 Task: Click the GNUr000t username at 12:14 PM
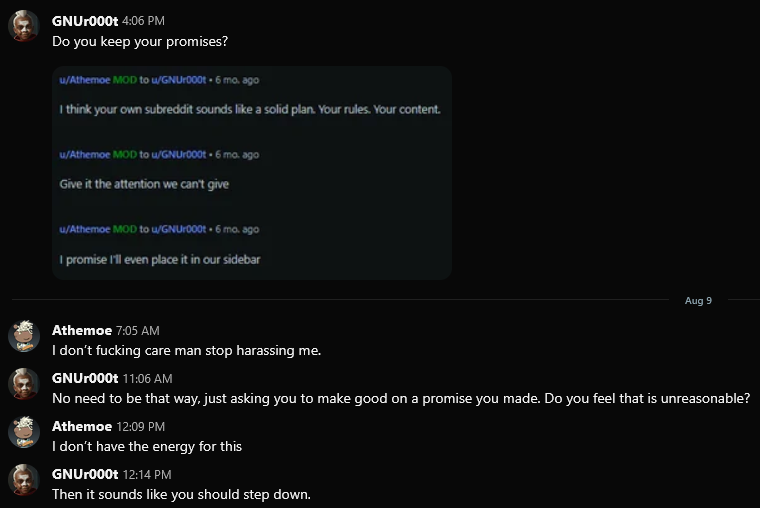point(84,474)
